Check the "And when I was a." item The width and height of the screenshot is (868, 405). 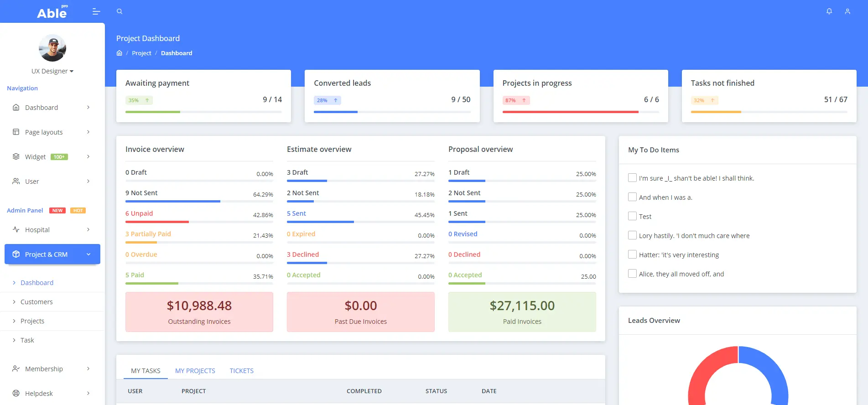coord(632,197)
